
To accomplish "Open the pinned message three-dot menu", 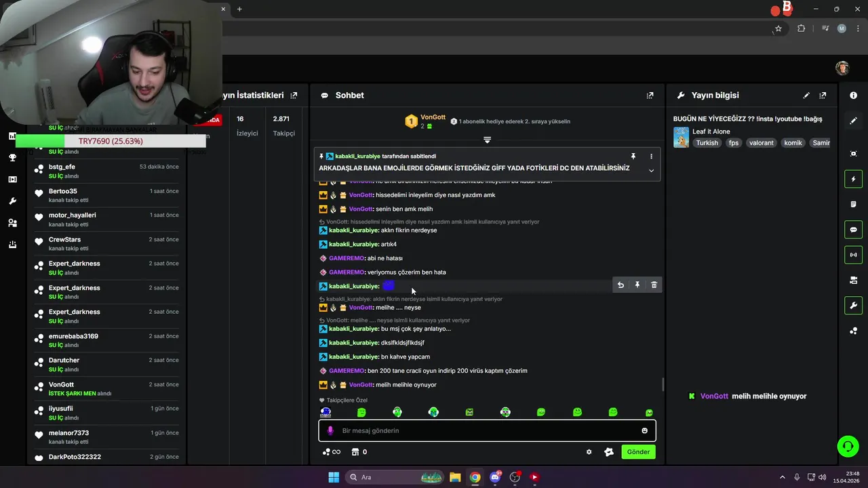I will pyautogui.click(x=651, y=157).
